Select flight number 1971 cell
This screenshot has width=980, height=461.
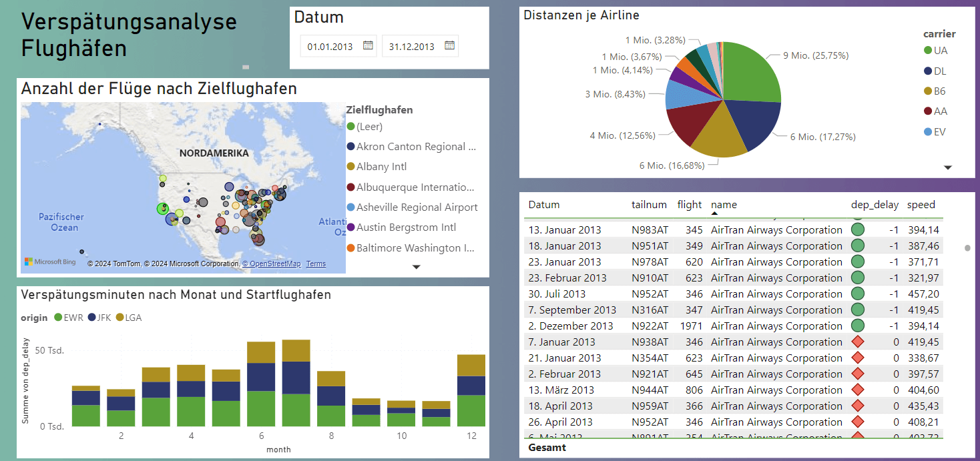point(691,326)
